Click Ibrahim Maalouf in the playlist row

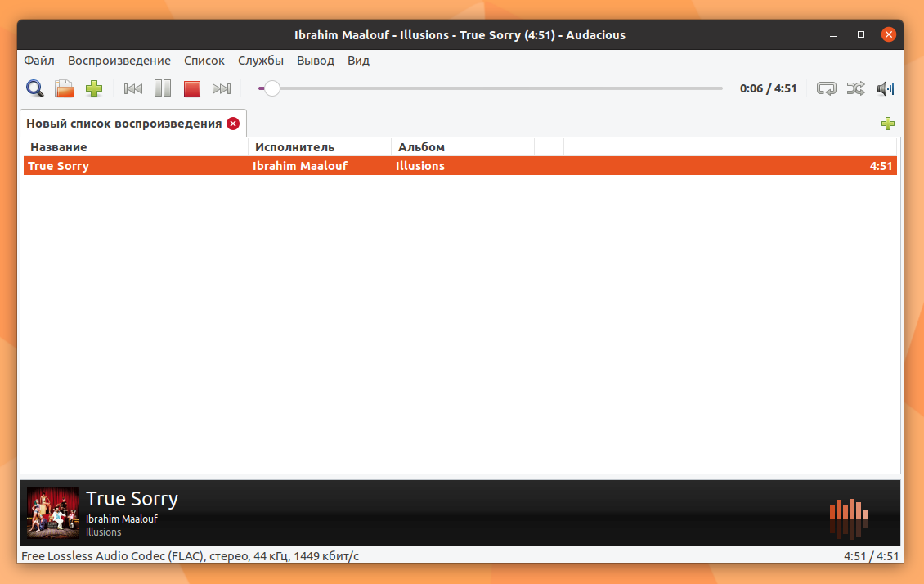click(300, 165)
